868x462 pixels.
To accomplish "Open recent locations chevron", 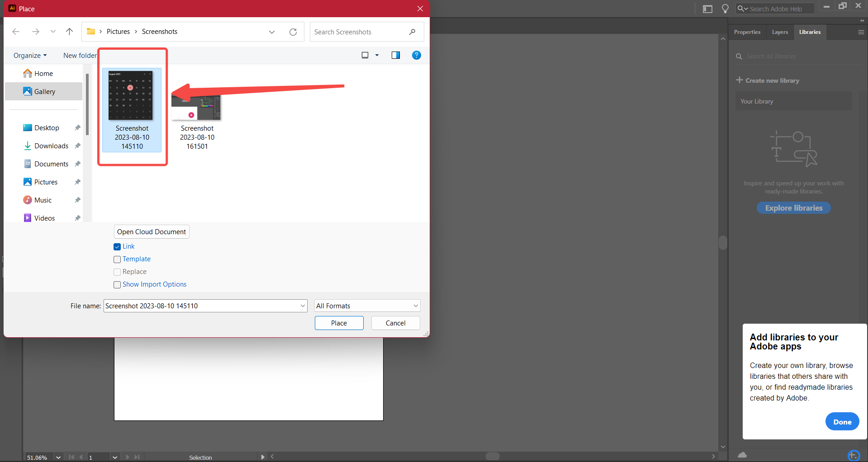I will pyautogui.click(x=53, y=32).
